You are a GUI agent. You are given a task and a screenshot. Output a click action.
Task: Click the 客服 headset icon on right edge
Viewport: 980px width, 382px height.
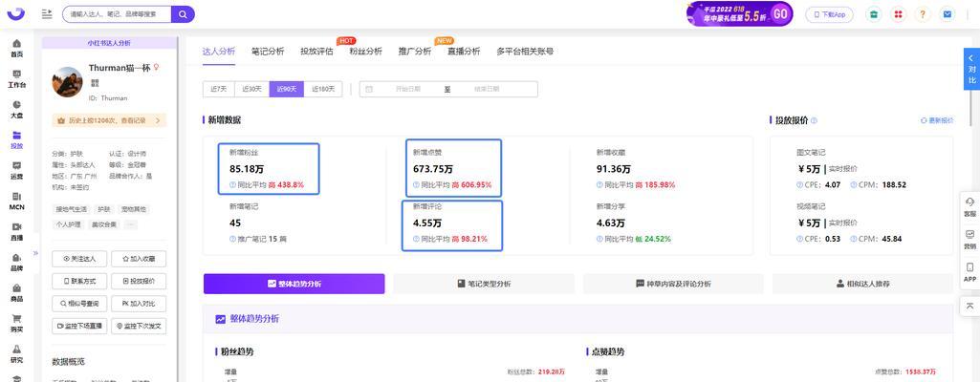970,207
